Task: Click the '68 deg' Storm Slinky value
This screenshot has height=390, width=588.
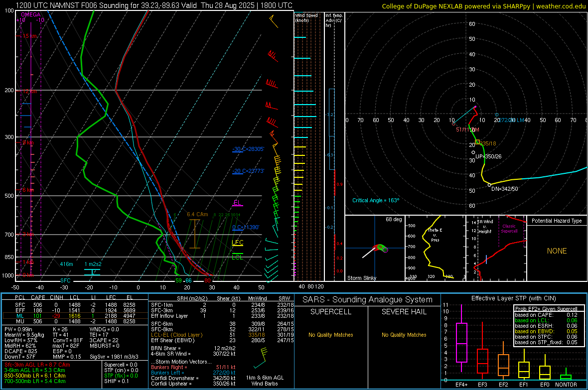Action: [394, 219]
